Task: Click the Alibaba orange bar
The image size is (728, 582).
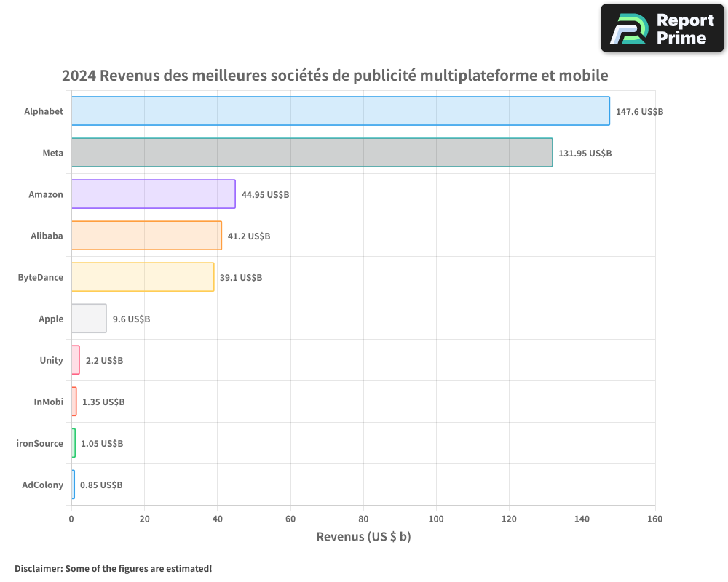Action: coord(146,236)
